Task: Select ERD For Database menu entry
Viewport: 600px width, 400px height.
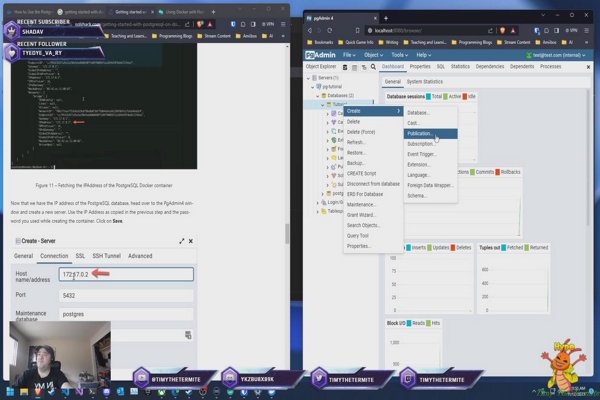Action: (373, 194)
